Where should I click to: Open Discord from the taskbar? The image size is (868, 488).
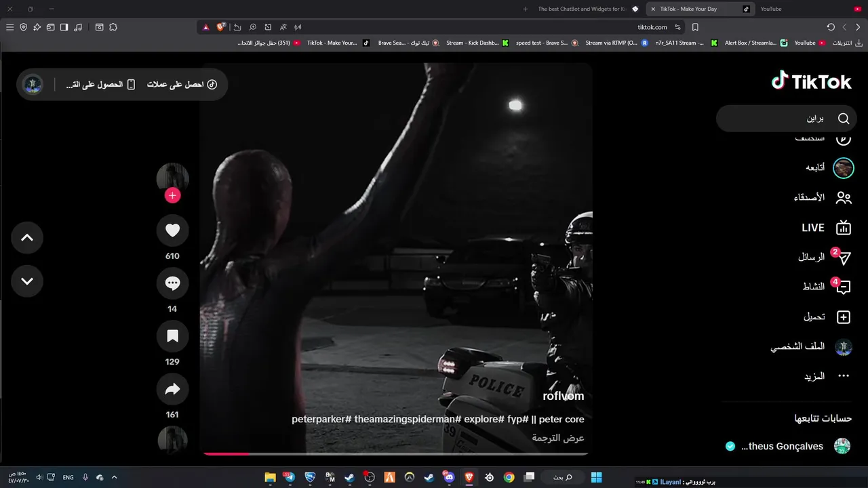click(x=449, y=477)
